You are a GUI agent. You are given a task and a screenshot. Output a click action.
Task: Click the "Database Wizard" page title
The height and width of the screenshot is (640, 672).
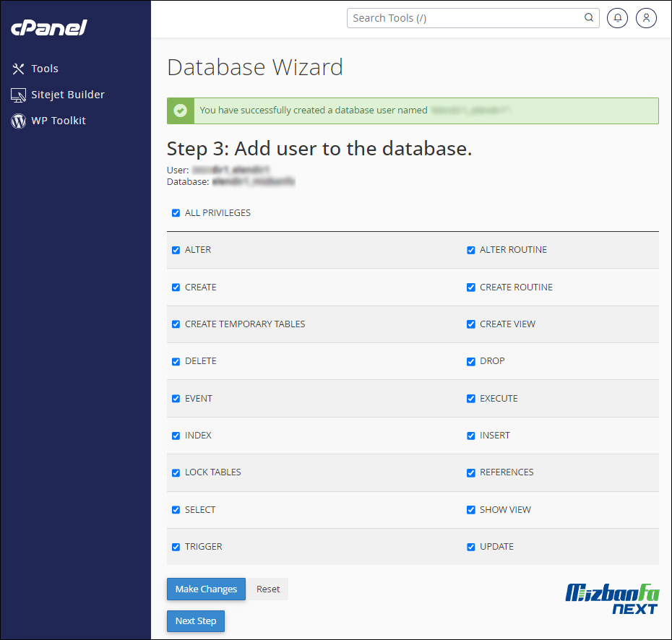(x=255, y=67)
